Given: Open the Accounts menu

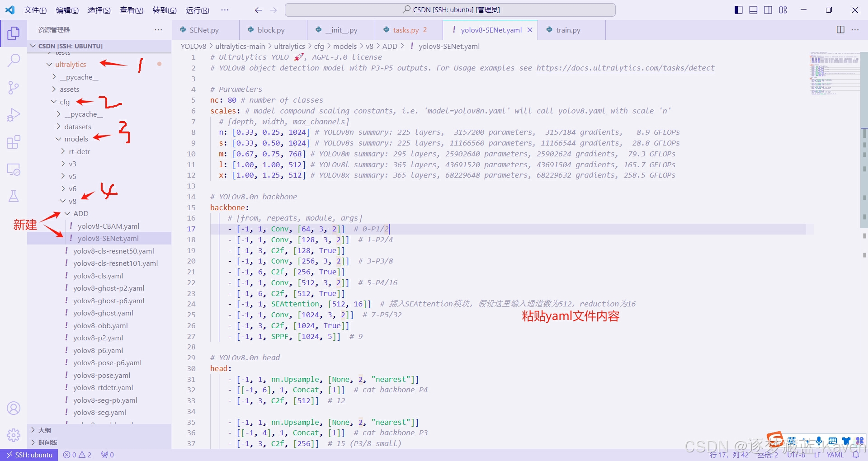Looking at the screenshot, I should [14, 408].
